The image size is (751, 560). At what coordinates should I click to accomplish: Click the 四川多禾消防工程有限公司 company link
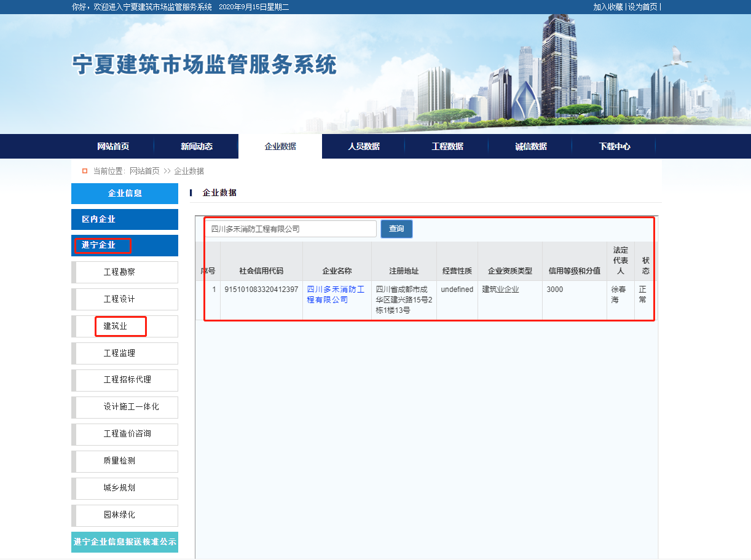(336, 294)
